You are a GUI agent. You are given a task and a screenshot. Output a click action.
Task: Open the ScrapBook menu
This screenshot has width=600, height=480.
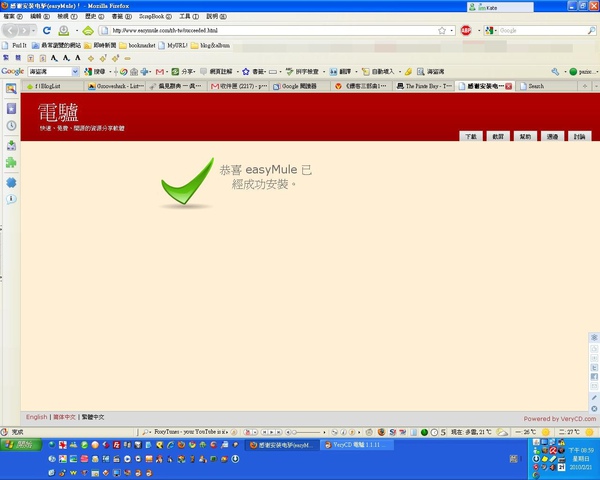coord(155,16)
